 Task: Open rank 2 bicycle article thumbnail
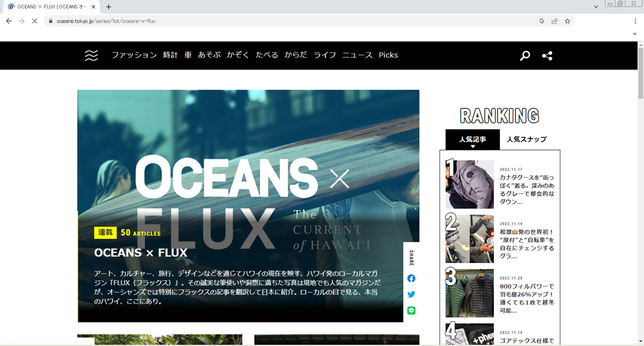pyautogui.click(x=469, y=239)
